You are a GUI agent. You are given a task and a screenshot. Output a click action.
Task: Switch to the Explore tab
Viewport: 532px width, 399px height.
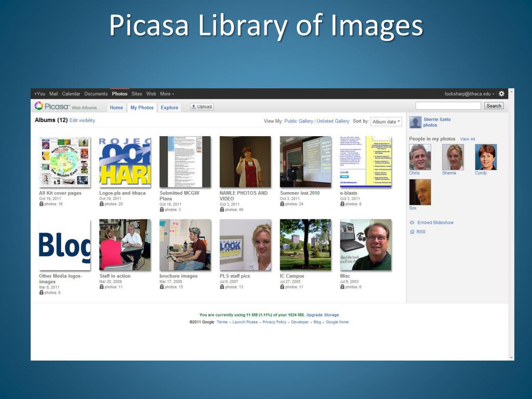pos(169,108)
